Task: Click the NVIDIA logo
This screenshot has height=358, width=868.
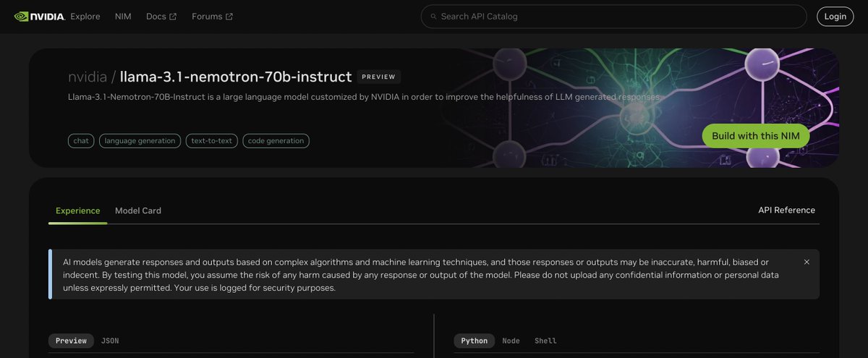Action: (x=39, y=16)
